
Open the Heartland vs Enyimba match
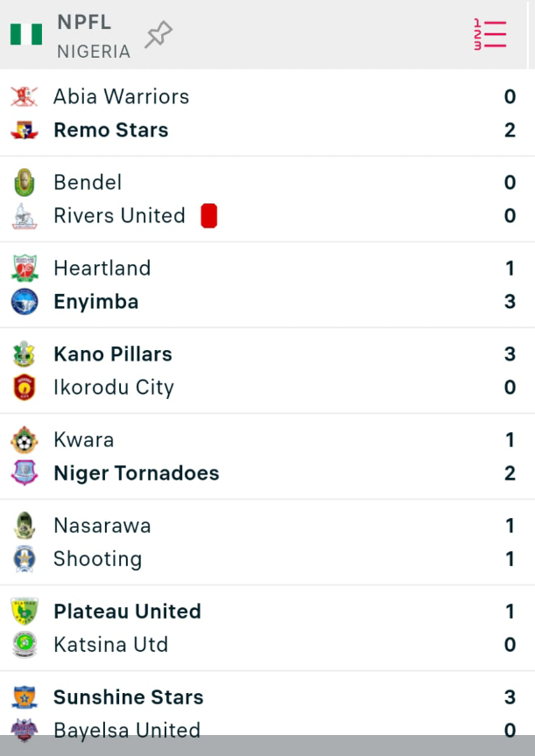tap(263, 285)
